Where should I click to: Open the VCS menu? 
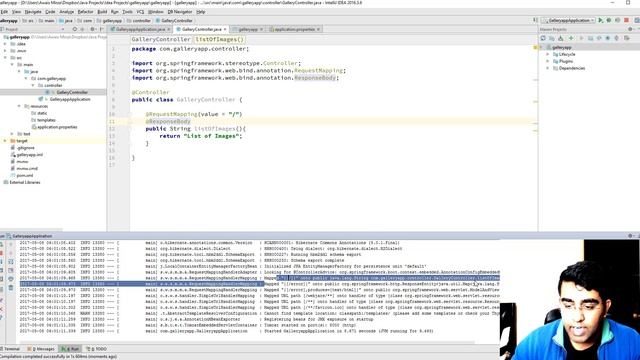click(x=140, y=12)
